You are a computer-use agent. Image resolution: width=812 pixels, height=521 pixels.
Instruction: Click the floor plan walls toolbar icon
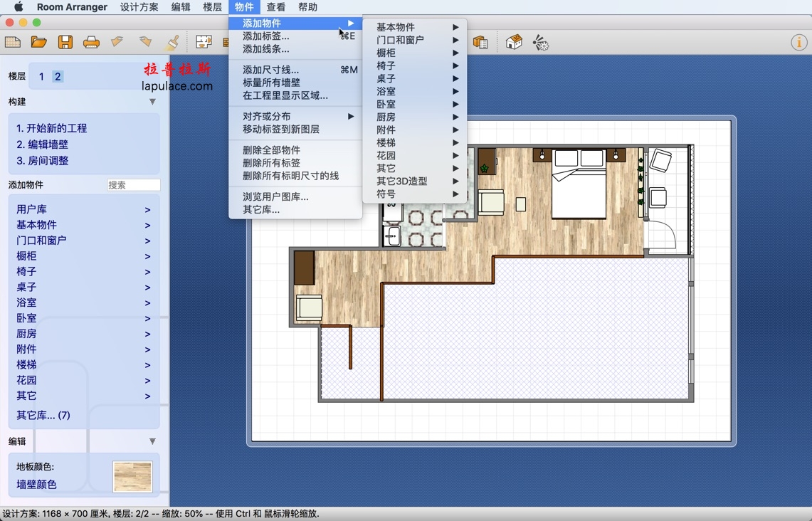204,42
